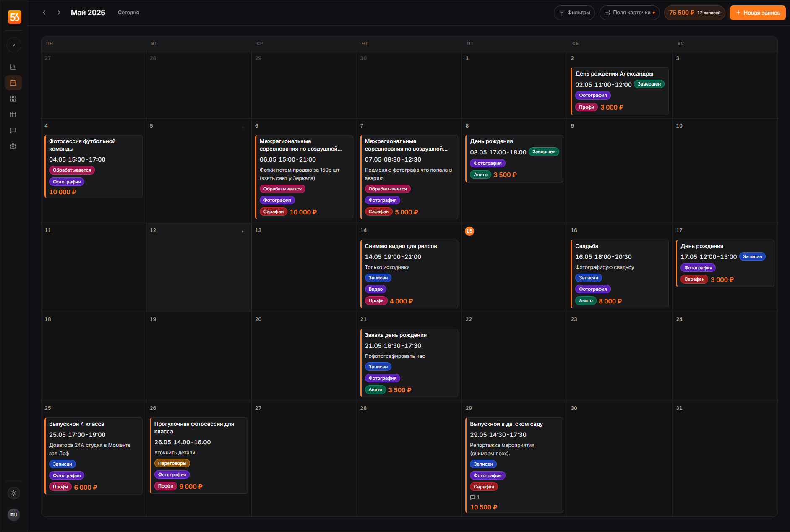Screen dimensions: 790x532
Task: Click 5 000 ₽ price on 07.05 card
Action: (407, 212)
